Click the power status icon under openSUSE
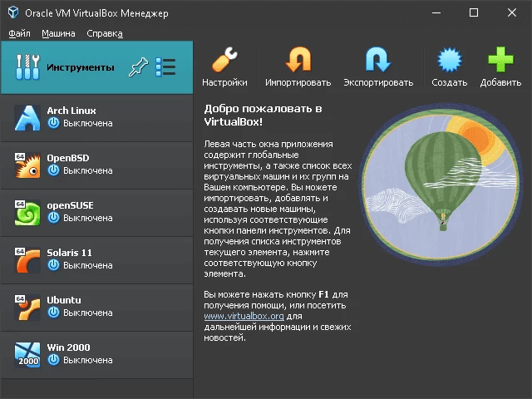This screenshot has height=399, width=532. click(53, 218)
